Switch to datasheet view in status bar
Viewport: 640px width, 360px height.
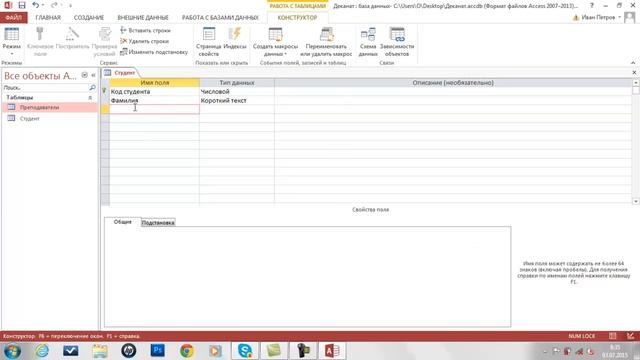(x=613, y=336)
